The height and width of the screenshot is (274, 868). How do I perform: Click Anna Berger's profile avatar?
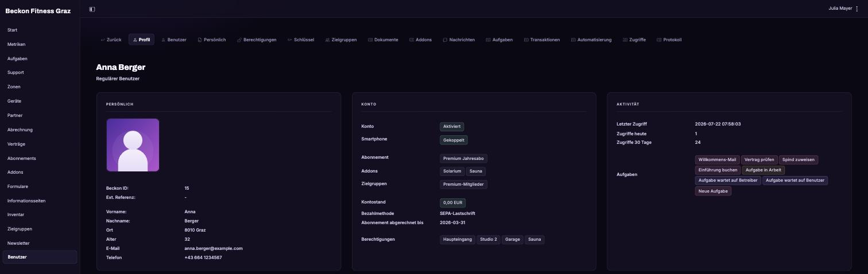click(133, 145)
